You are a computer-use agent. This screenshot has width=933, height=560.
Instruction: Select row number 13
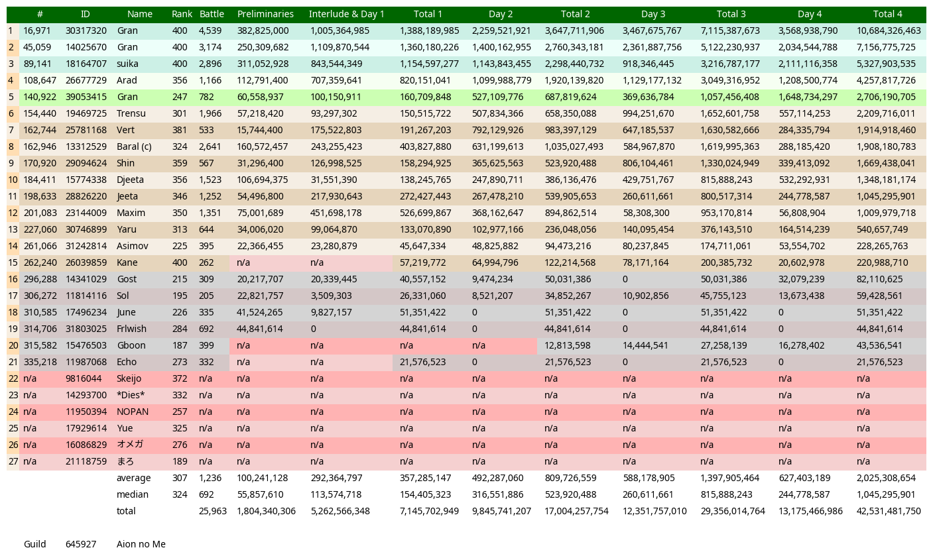point(13,229)
